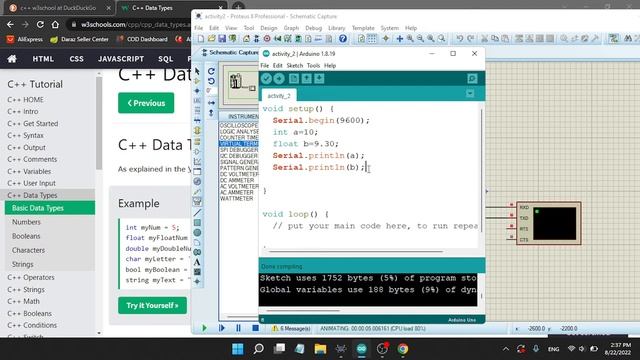The height and width of the screenshot is (360, 640).
Task: Choose the 2D line drawing tool in Proteus
Action: click(197, 213)
